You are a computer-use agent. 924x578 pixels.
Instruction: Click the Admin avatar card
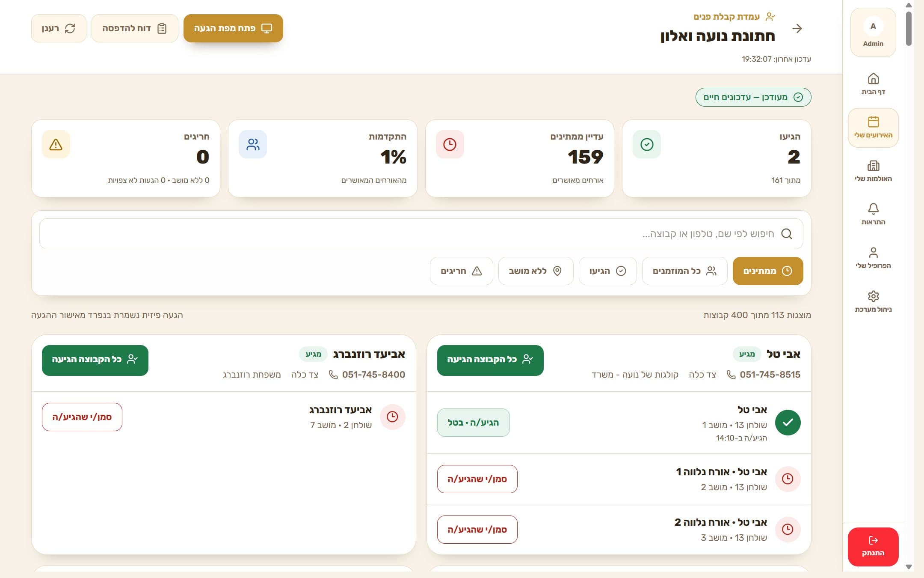tap(873, 33)
